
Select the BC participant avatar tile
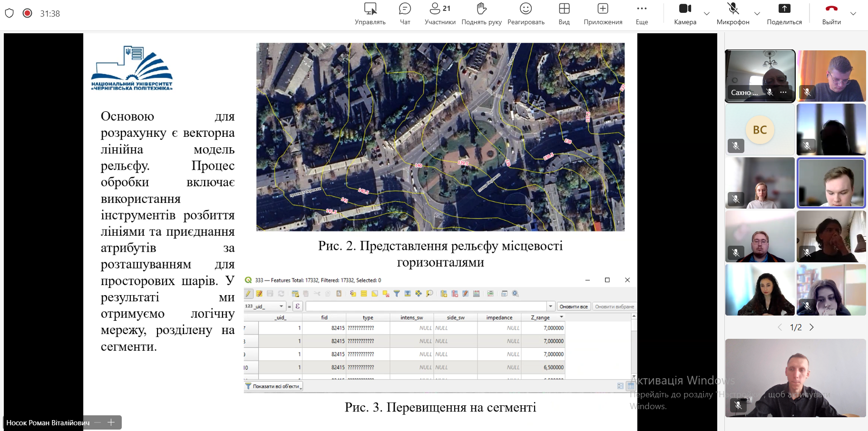760,130
